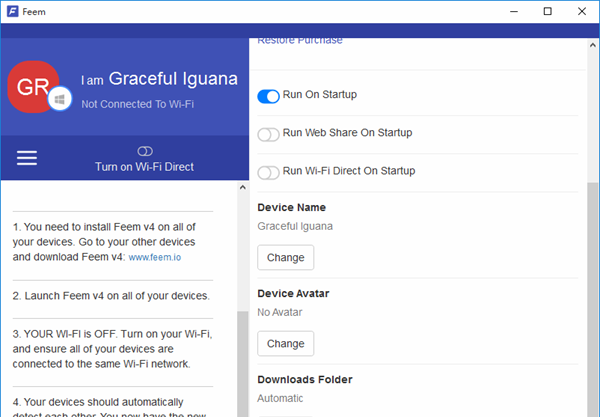This screenshot has width=600, height=417.
Task: Open the www.feem.io link
Action: (x=155, y=257)
